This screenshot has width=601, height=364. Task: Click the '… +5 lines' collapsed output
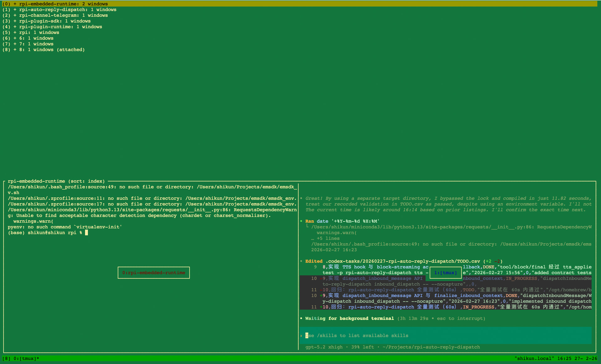click(326, 238)
